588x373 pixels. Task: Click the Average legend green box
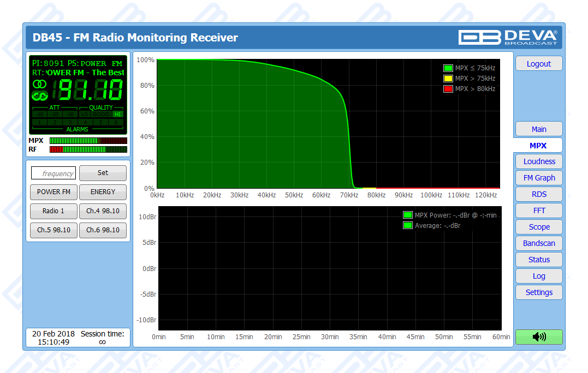pyautogui.click(x=407, y=225)
